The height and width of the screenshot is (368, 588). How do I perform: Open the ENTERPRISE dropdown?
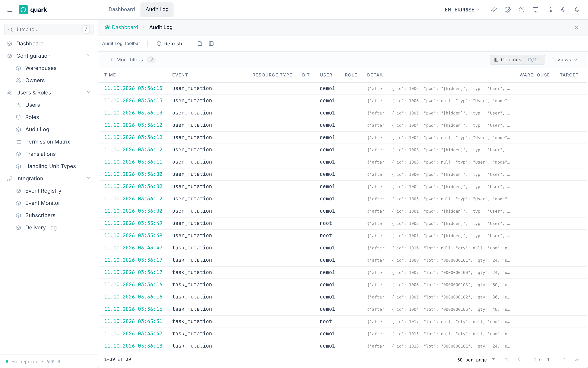462,10
